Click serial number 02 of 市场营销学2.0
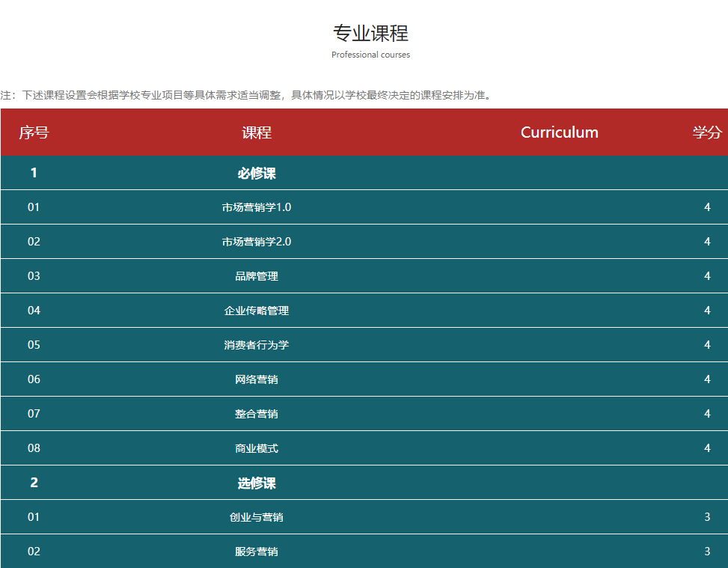The image size is (728, 568). (34, 242)
